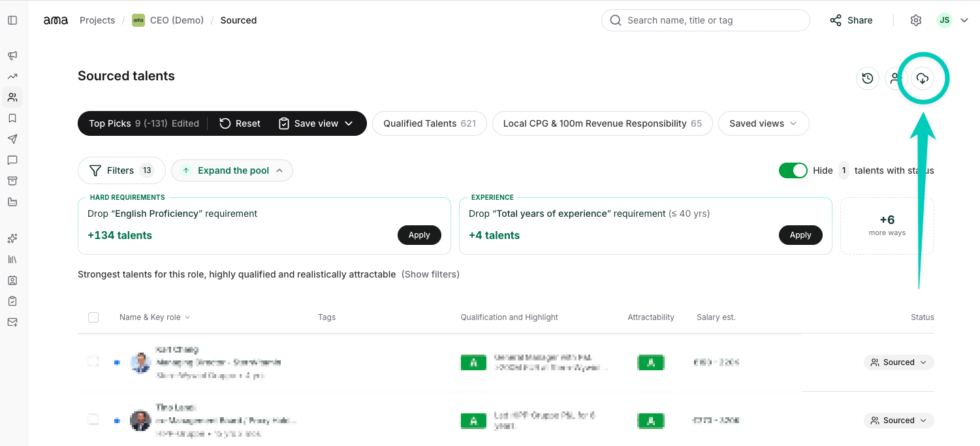Open the contact badge sidebar icon
980x446 pixels.
pyautogui.click(x=12, y=280)
